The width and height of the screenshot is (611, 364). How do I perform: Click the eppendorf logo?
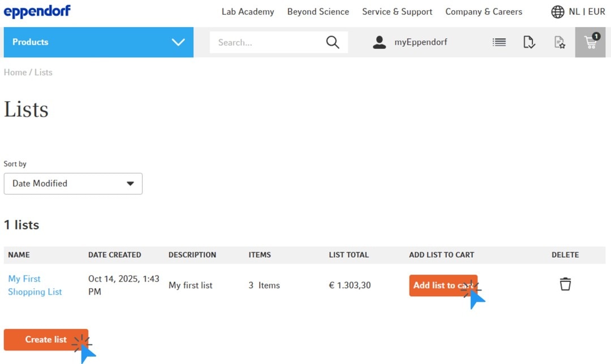[37, 11]
